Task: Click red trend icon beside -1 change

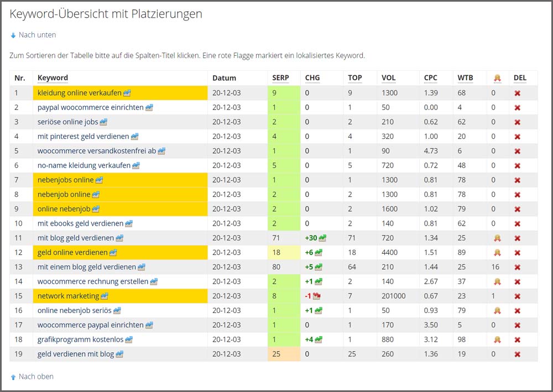Action: [x=317, y=296]
